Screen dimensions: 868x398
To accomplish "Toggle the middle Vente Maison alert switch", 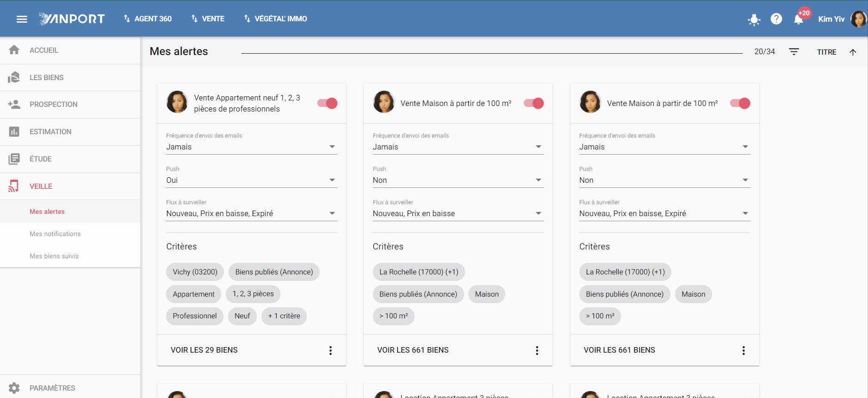I will click(534, 103).
